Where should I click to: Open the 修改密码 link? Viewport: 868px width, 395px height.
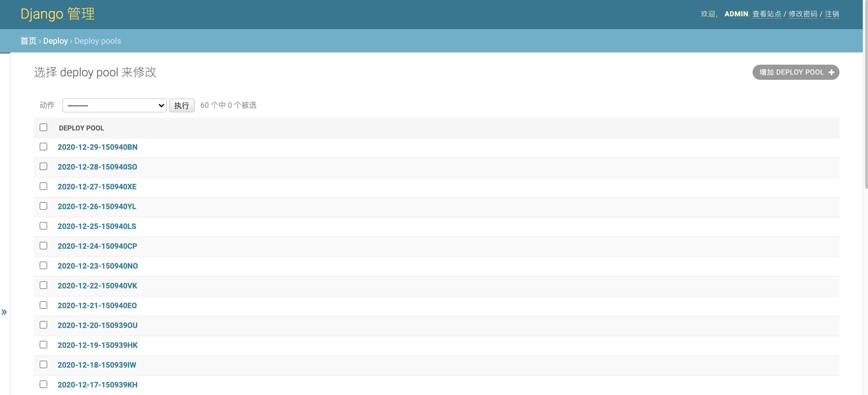pos(803,14)
